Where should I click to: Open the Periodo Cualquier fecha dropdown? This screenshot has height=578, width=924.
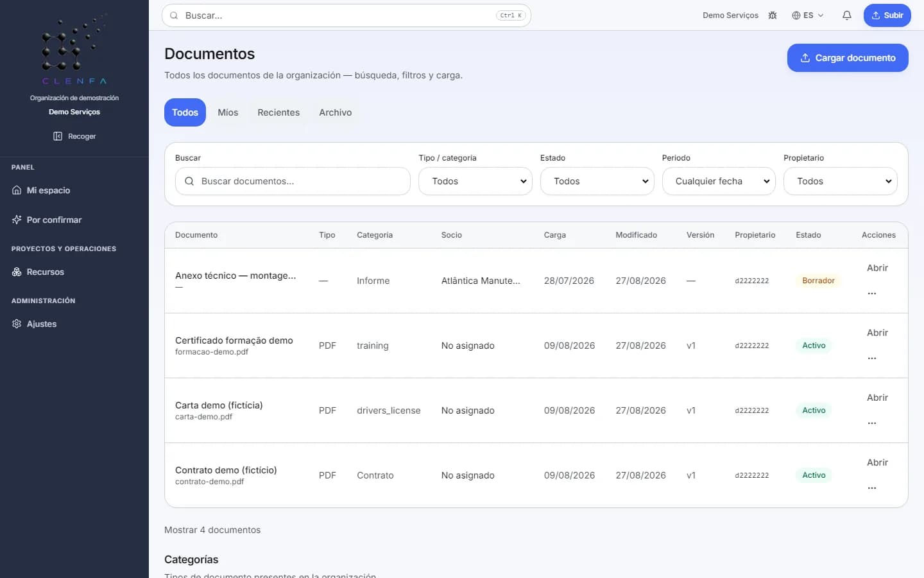(x=719, y=181)
